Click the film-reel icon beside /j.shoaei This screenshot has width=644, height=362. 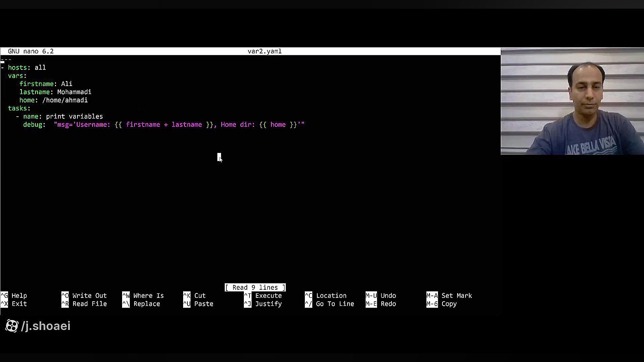[12, 326]
